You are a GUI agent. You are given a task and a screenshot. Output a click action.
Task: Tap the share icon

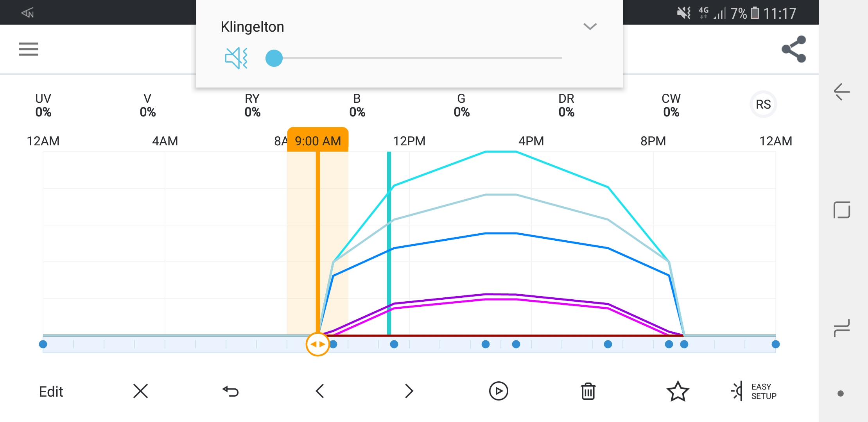pos(794,49)
